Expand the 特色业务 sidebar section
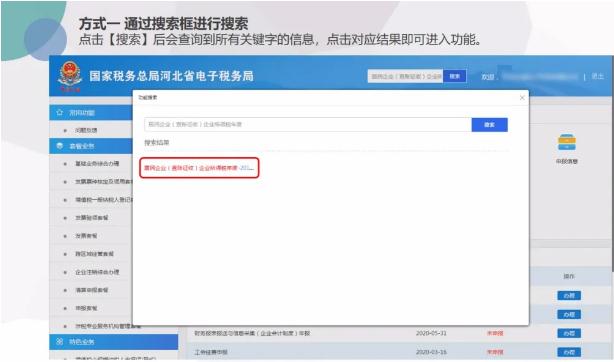The width and height of the screenshot is (614, 362). pos(114,342)
